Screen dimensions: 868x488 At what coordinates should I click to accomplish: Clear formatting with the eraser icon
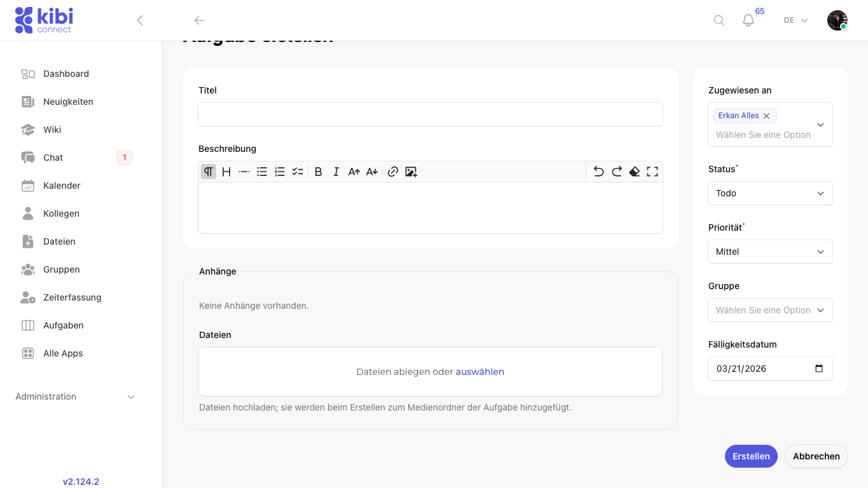click(x=634, y=172)
